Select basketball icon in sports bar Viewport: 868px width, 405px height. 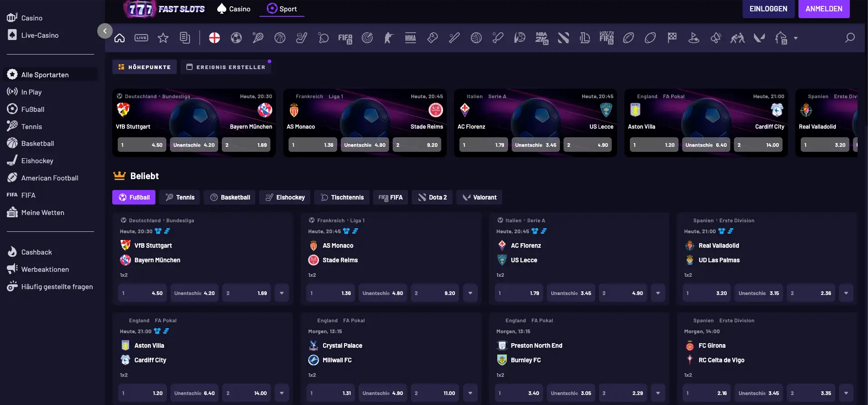[280, 38]
